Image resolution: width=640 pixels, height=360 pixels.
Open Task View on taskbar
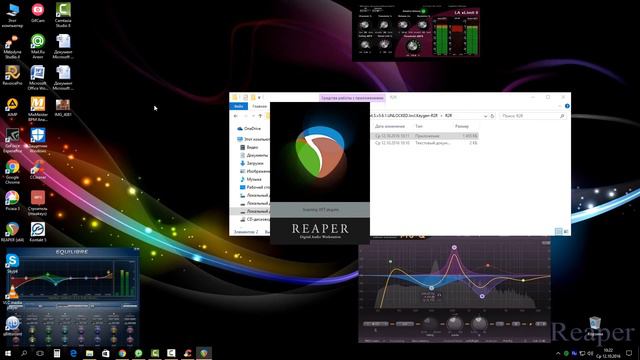(40, 353)
